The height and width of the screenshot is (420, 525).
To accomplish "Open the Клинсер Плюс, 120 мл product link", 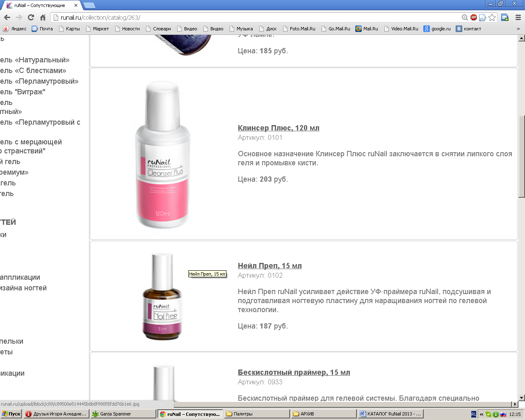I will click(278, 128).
